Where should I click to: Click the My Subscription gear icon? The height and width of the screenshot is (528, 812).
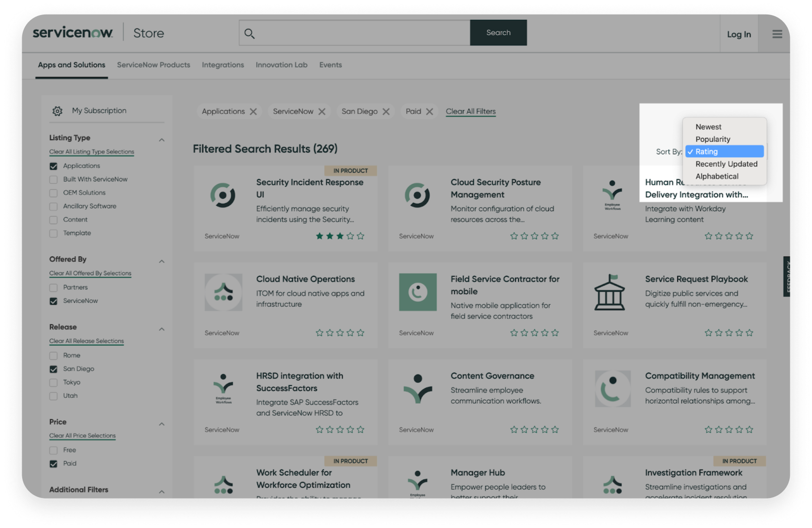click(x=57, y=110)
